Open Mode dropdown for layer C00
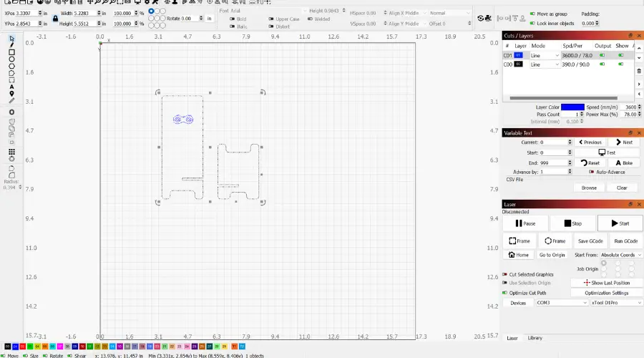 pyautogui.click(x=545, y=64)
